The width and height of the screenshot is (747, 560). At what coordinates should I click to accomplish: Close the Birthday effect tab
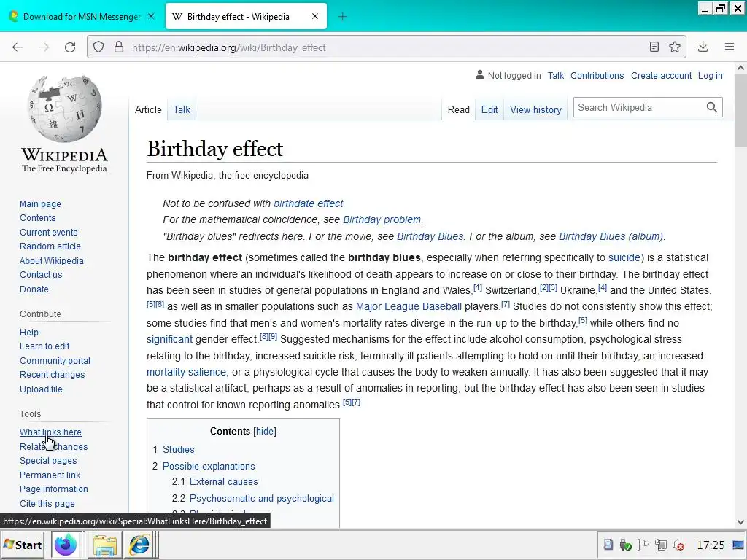tap(315, 17)
